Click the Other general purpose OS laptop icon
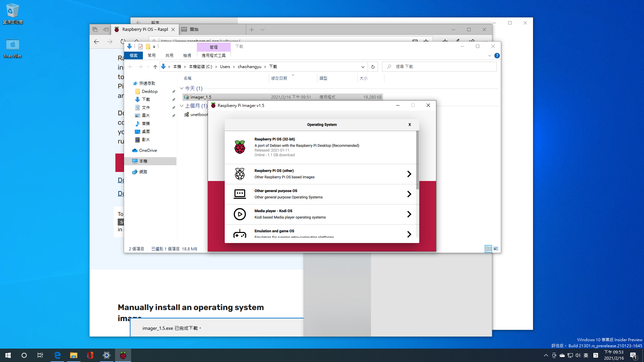The height and width of the screenshot is (362, 644). (x=239, y=194)
